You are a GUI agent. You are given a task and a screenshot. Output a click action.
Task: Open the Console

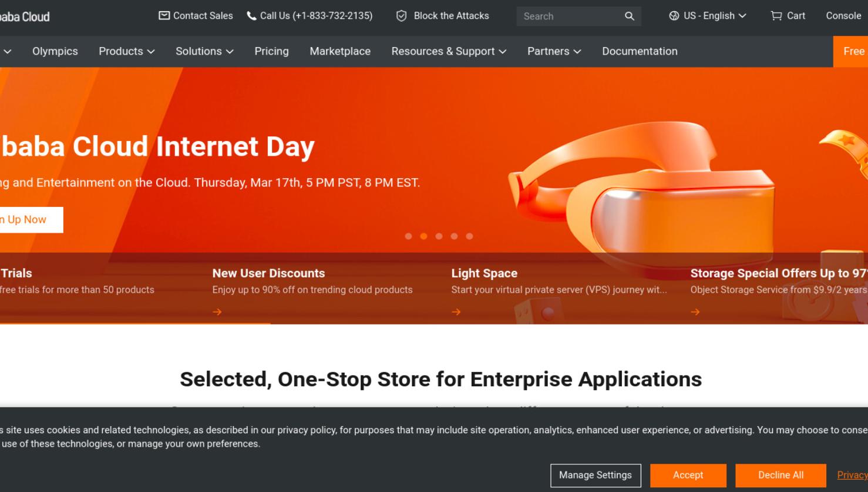click(x=843, y=16)
